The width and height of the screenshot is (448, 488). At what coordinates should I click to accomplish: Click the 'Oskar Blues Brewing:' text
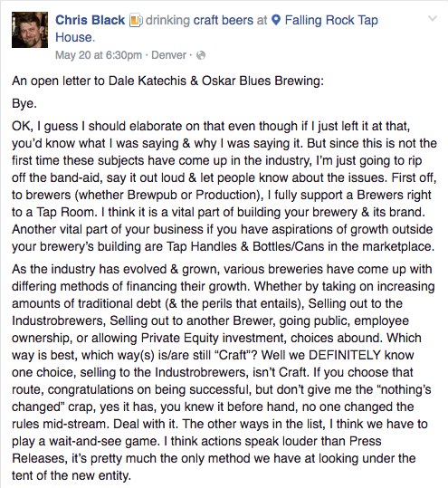coord(262,81)
